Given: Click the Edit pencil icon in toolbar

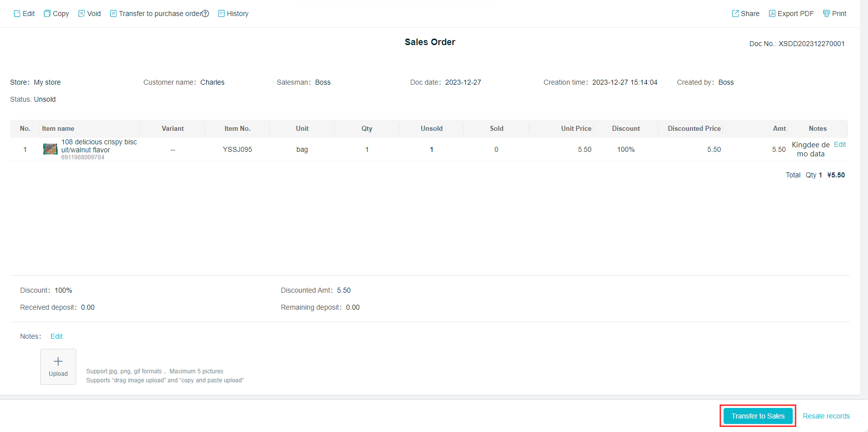Looking at the screenshot, I should 17,14.
